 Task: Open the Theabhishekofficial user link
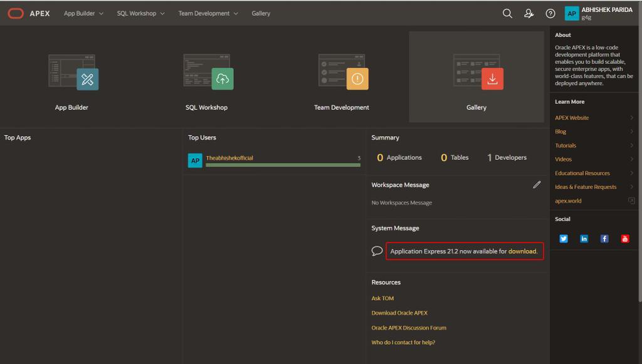point(229,158)
